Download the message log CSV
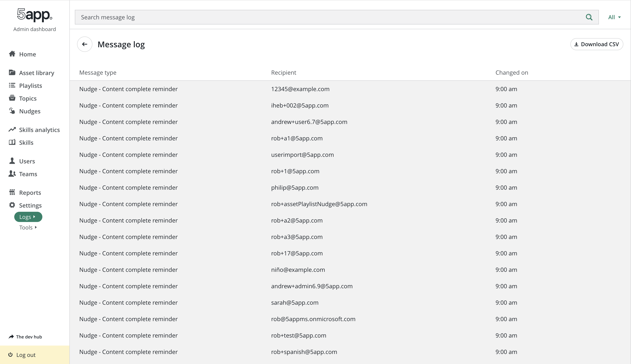 click(596, 44)
